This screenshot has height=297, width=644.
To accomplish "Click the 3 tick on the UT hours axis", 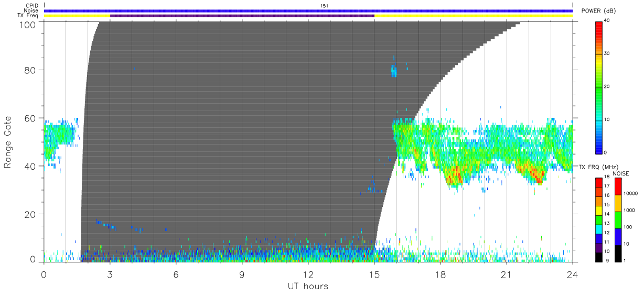I will pos(110,274).
